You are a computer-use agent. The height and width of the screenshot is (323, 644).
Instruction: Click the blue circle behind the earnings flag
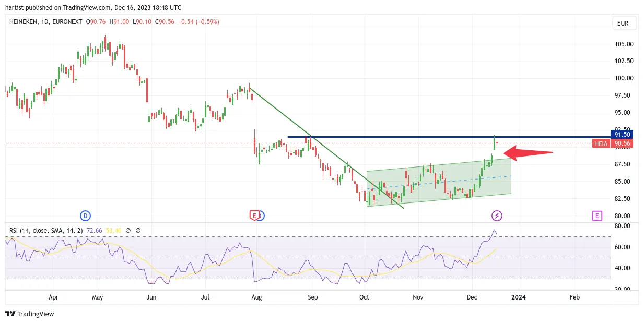[x=261, y=216]
